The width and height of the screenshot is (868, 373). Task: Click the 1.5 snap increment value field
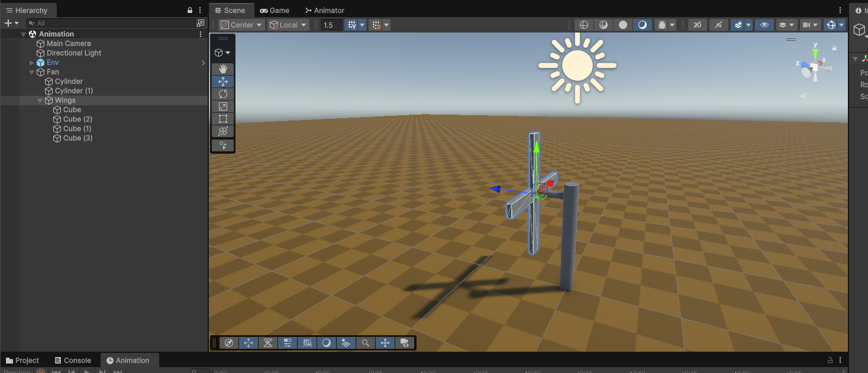point(331,25)
